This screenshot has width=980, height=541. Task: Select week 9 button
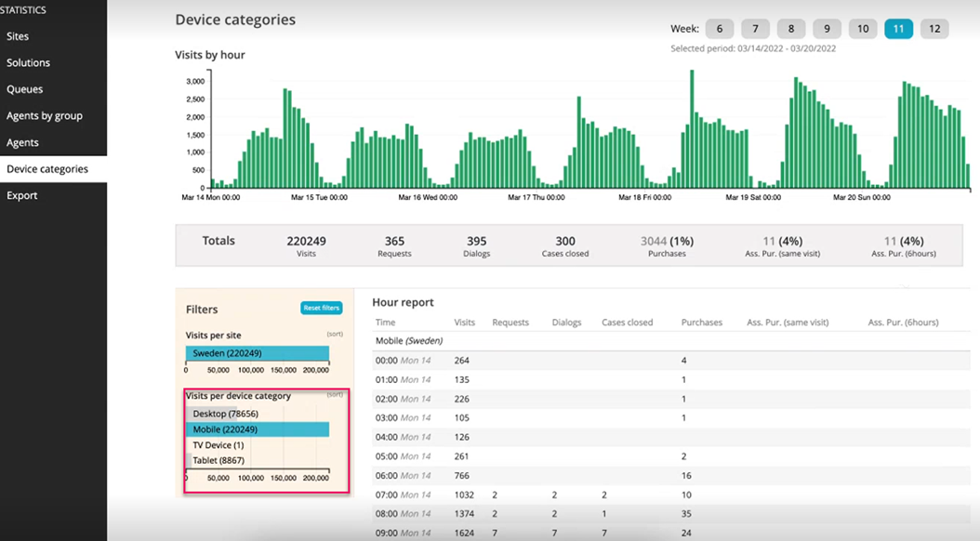click(x=827, y=29)
